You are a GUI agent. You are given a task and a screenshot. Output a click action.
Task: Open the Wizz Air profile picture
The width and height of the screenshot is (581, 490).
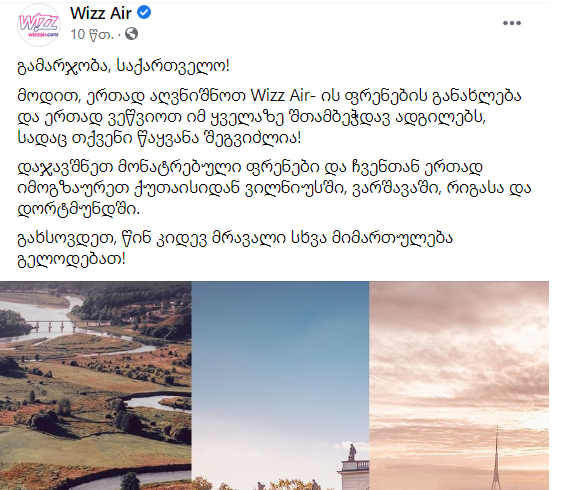(39, 24)
